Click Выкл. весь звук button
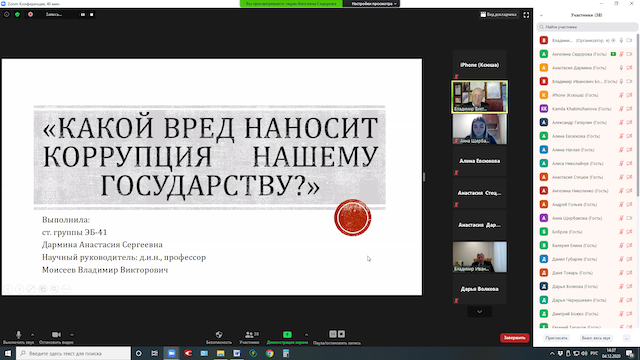 [x=596, y=338]
